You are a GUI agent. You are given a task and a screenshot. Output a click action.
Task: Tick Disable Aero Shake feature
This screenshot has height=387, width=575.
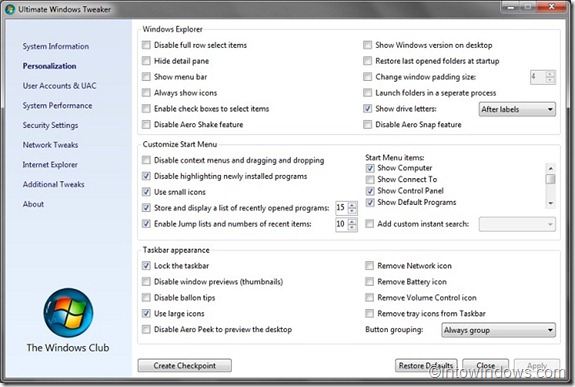[x=146, y=125]
